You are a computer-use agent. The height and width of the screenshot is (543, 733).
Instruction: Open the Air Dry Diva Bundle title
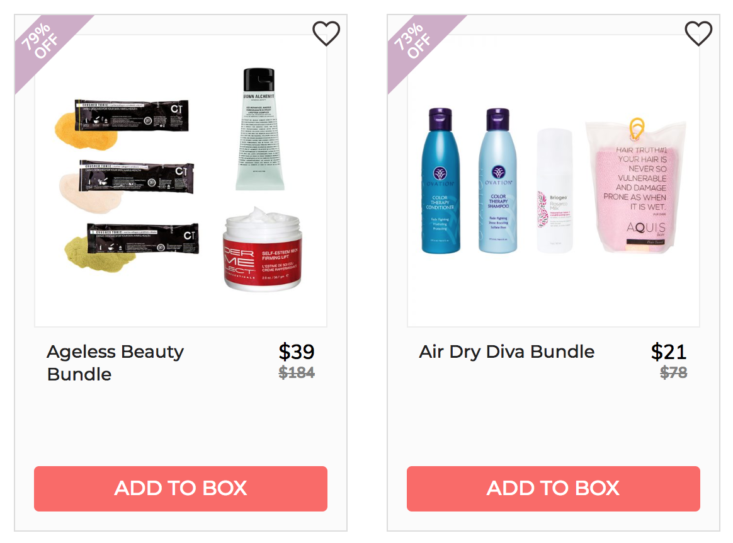click(506, 352)
